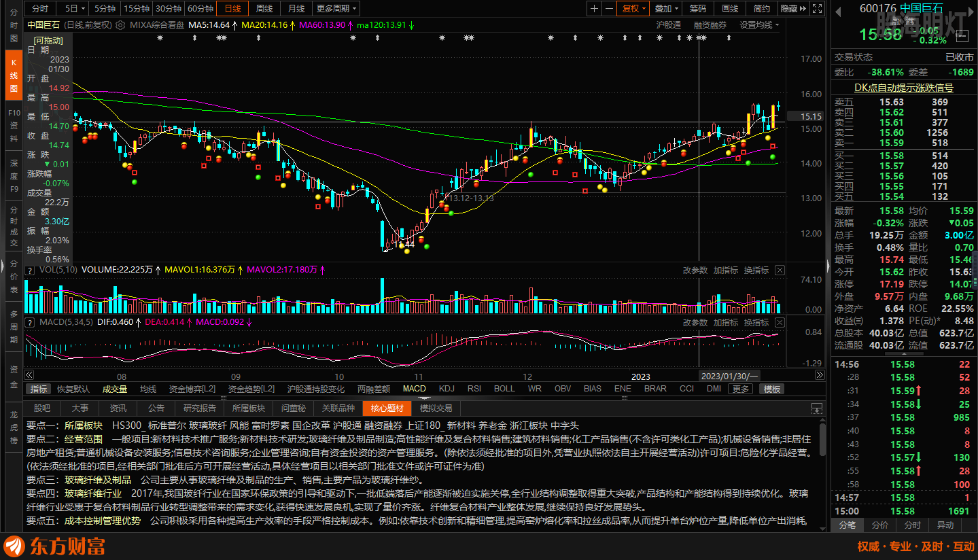Open the 分时成交 sidebar item

(14, 226)
